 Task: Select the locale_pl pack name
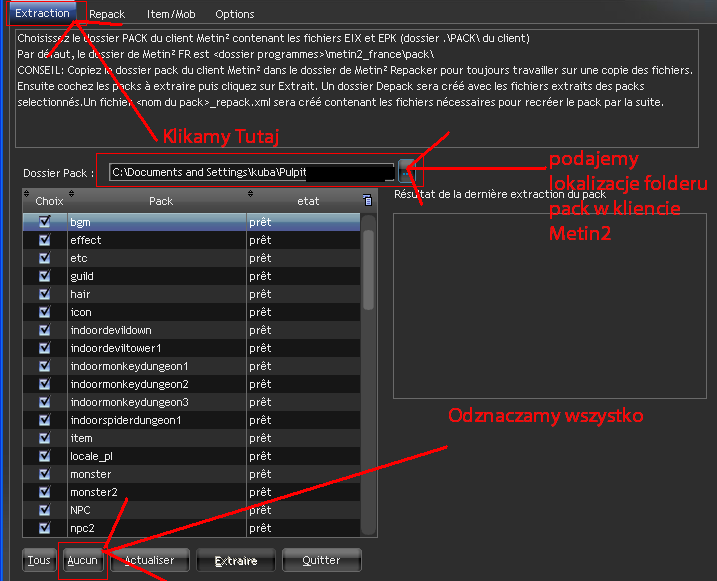[91, 456]
